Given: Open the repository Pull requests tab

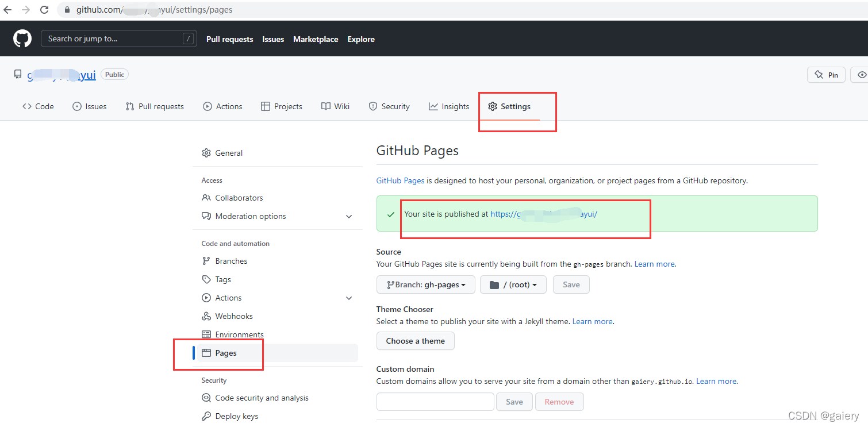Looking at the screenshot, I should click(x=155, y=106).
